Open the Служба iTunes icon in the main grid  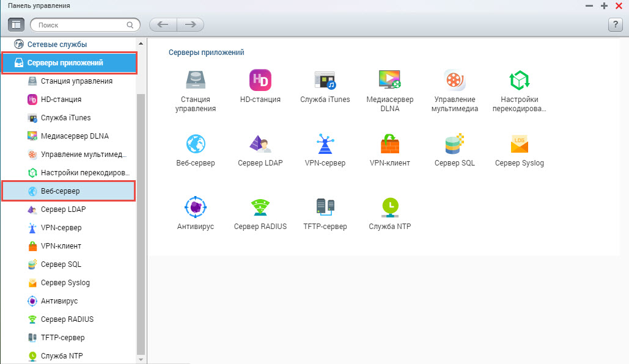coord(325,80)
